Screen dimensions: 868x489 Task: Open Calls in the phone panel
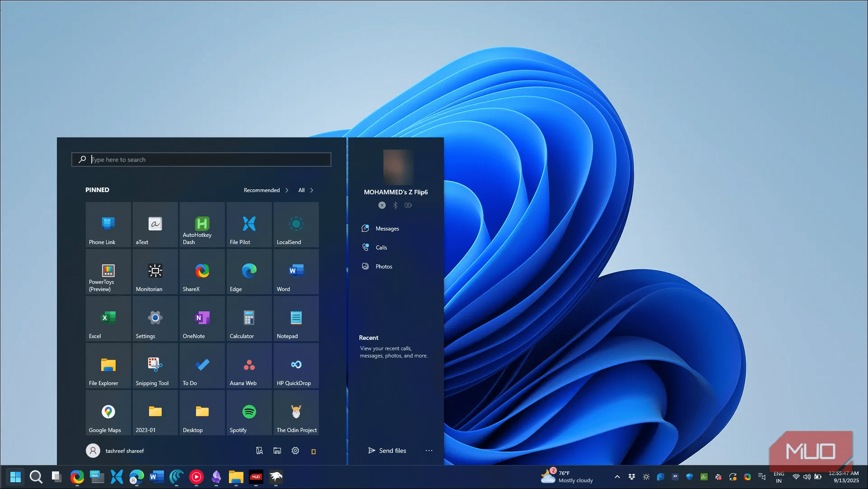tap(374, 248)
